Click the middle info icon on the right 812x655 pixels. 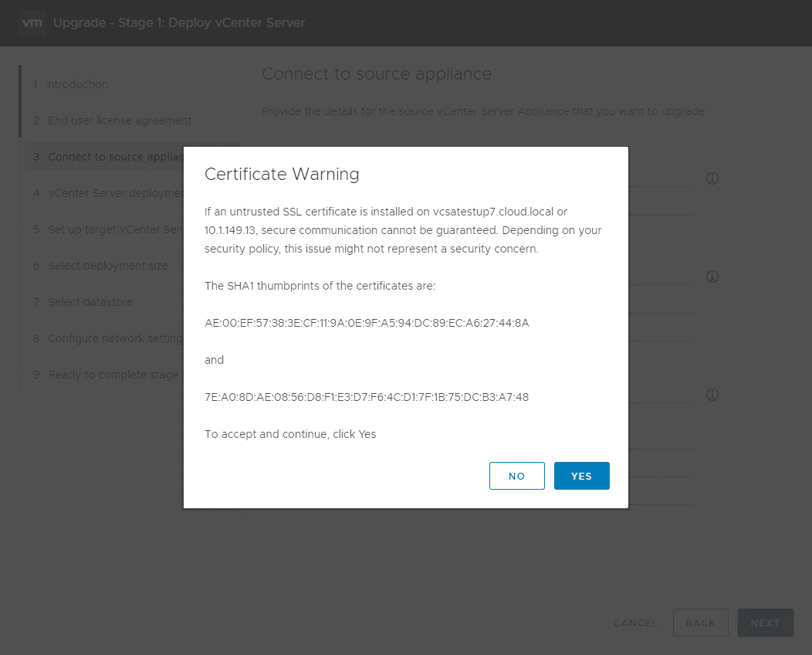pyautogui.click(x=712, y=277)
